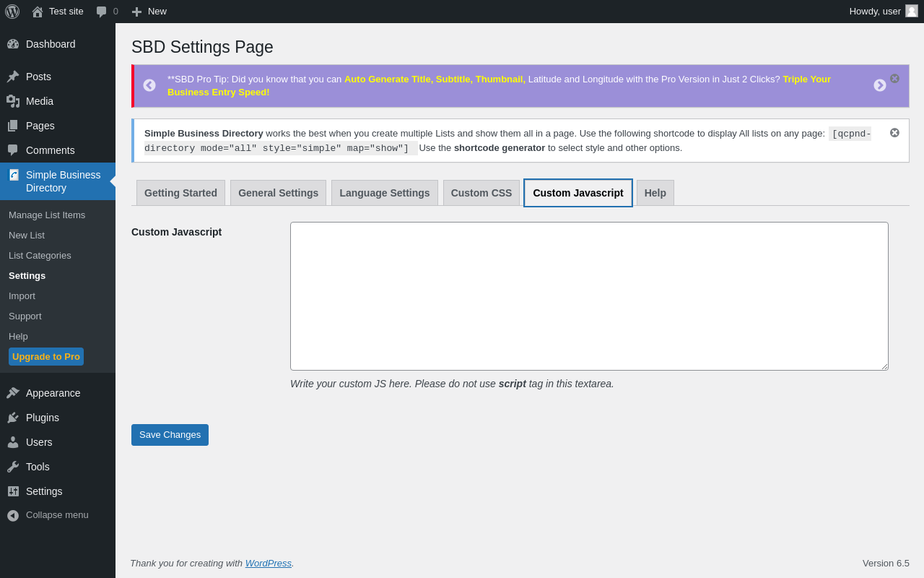Click the 'Custom Javascript' field label

(x=176, y=232)
